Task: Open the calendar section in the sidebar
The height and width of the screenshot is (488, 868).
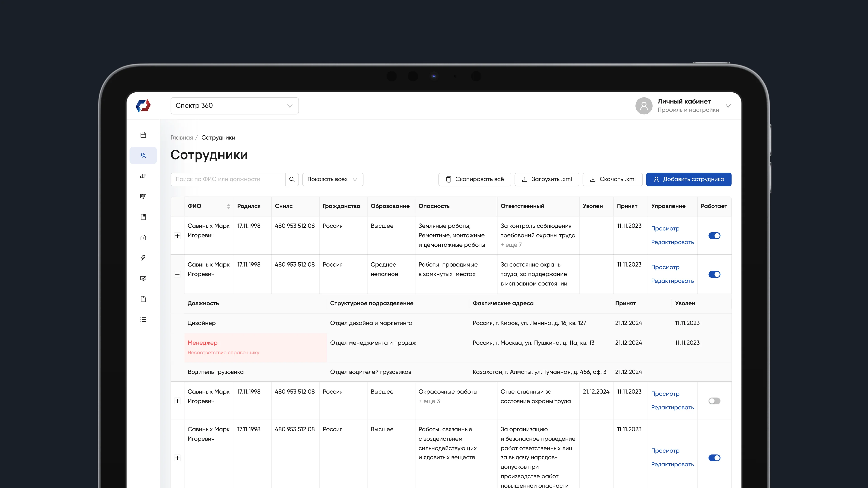Action: coord(143,135)
